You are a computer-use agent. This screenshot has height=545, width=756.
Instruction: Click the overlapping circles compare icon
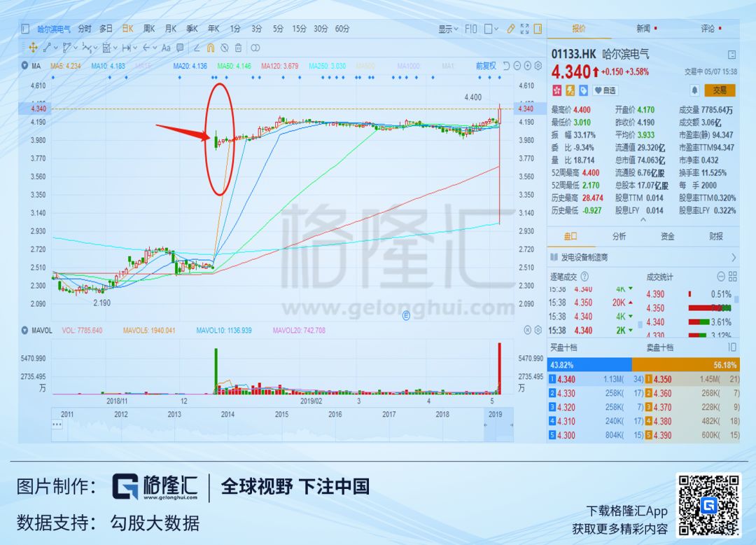255,47
